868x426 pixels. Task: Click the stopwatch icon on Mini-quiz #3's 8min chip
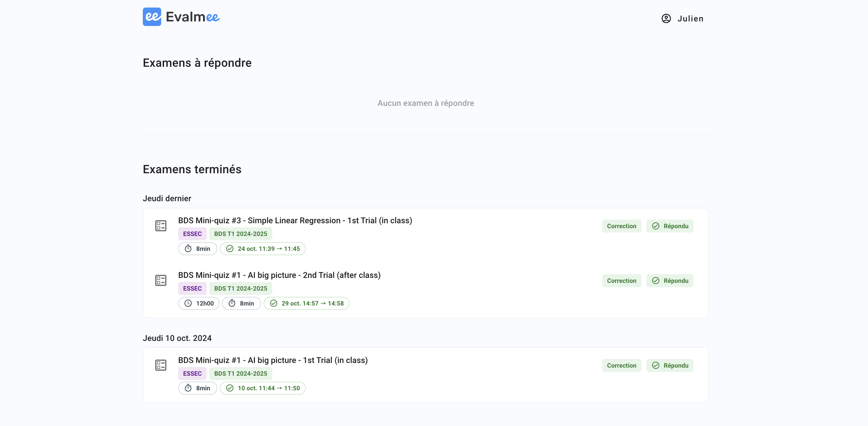click(188, 249)
